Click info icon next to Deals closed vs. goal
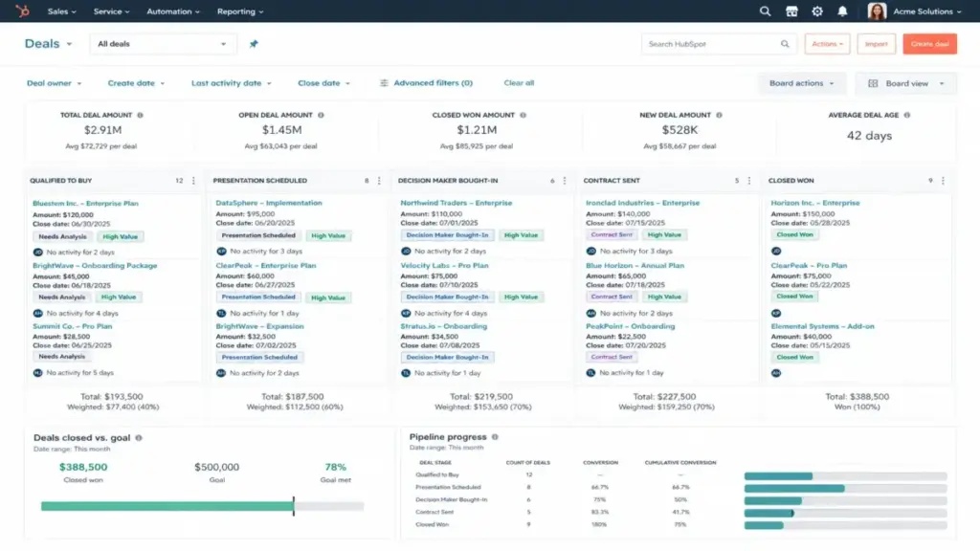The image size is (980, 551). click(x=139, y=438)
